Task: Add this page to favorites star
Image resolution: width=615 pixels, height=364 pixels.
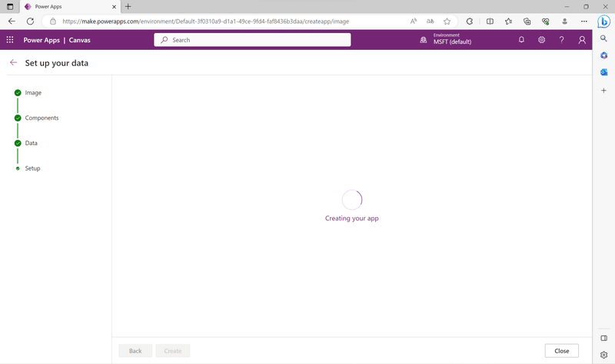Action: (447, 22)
